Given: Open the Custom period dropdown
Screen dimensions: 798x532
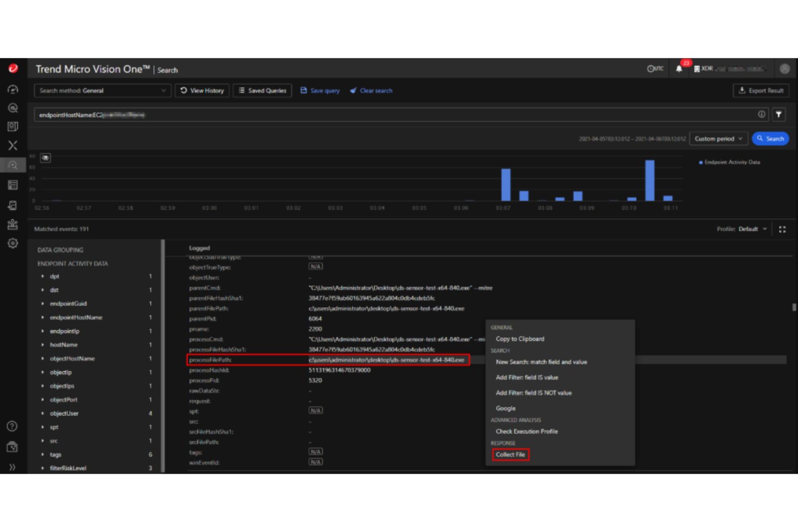Looking at the screenshot, I should pos(718,139).
